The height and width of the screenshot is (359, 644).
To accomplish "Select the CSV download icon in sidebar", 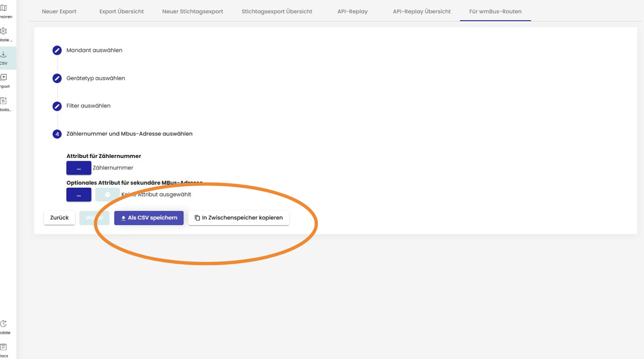I will point(3,55).
